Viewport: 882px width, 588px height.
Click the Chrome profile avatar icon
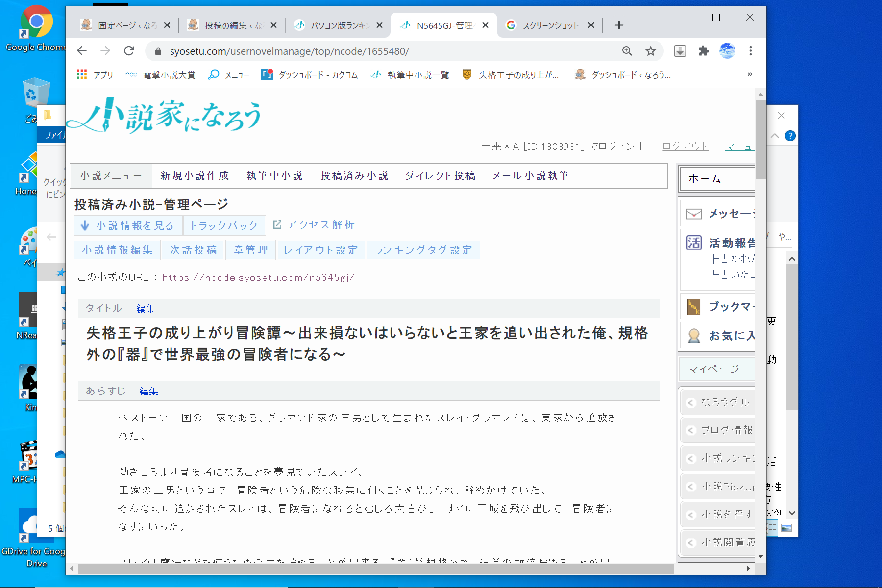click(727, 51)
